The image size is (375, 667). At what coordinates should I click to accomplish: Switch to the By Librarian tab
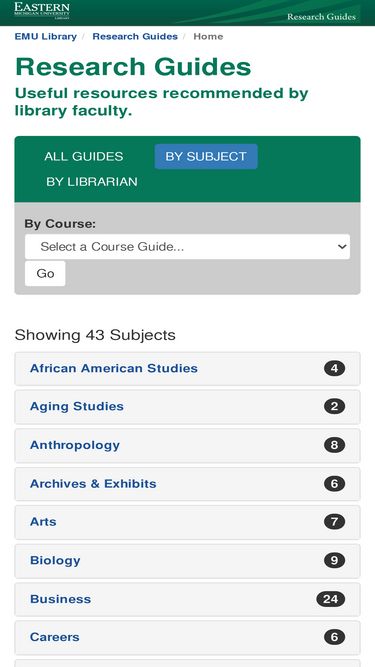[x=92, y=182]
